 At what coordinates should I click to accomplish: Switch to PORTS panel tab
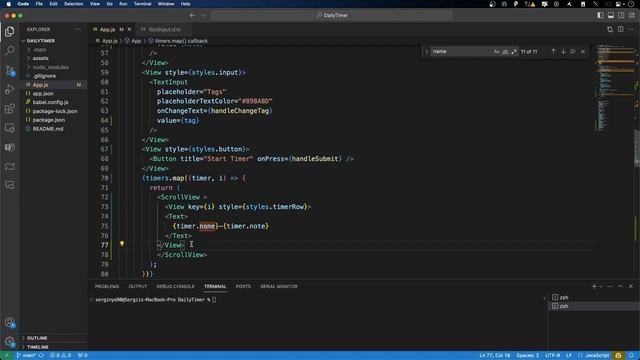(243, 287)
